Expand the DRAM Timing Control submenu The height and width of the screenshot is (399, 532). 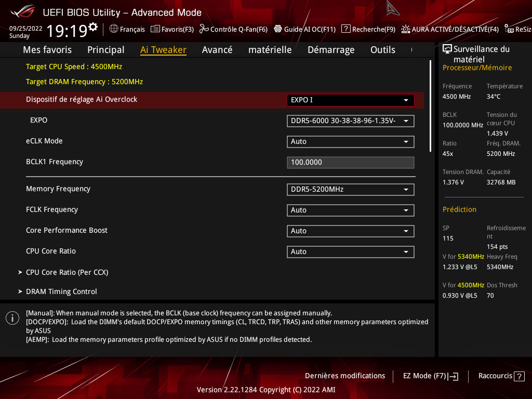tap(61, 291)
